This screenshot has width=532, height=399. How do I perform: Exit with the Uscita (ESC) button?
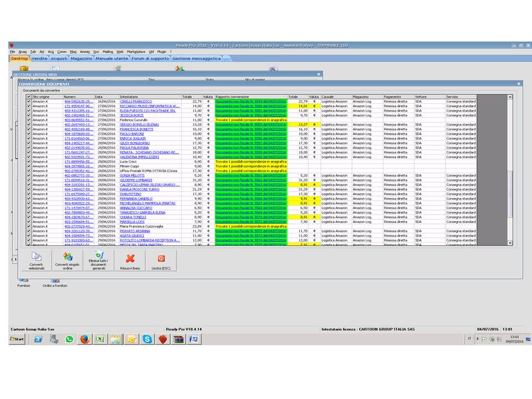click(161, 260)
